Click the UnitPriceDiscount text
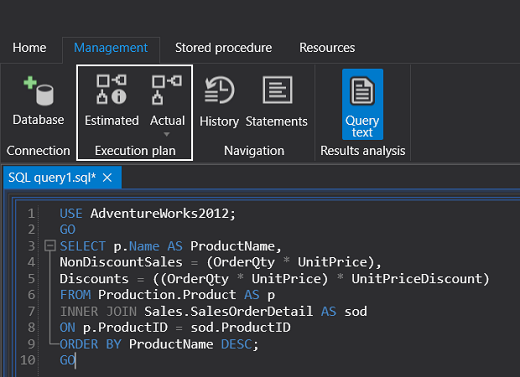Image resolution: width=520 pixels, height=377 pixels. (x=417, y=279)
